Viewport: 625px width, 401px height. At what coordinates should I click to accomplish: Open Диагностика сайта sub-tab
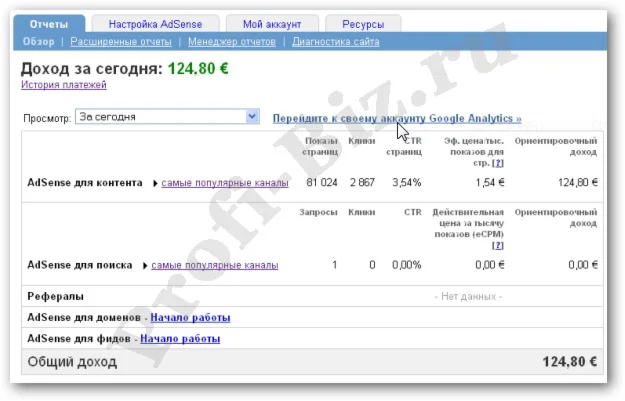pyautogui.click(x=336, y=41)
